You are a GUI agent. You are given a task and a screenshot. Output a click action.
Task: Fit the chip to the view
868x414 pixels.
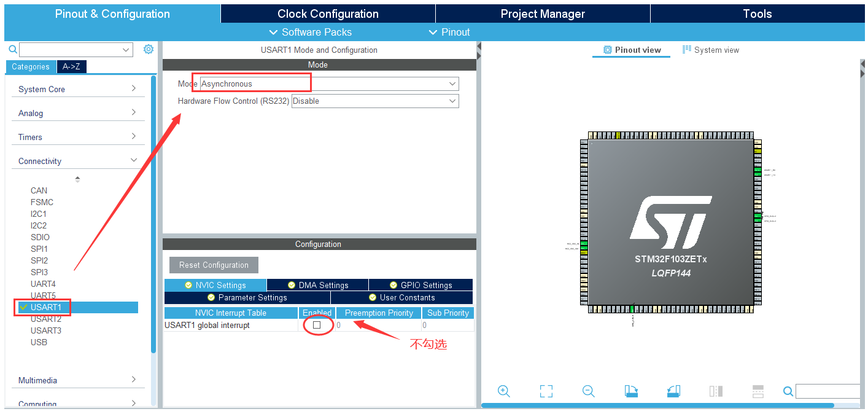click(x=546, y=391)
